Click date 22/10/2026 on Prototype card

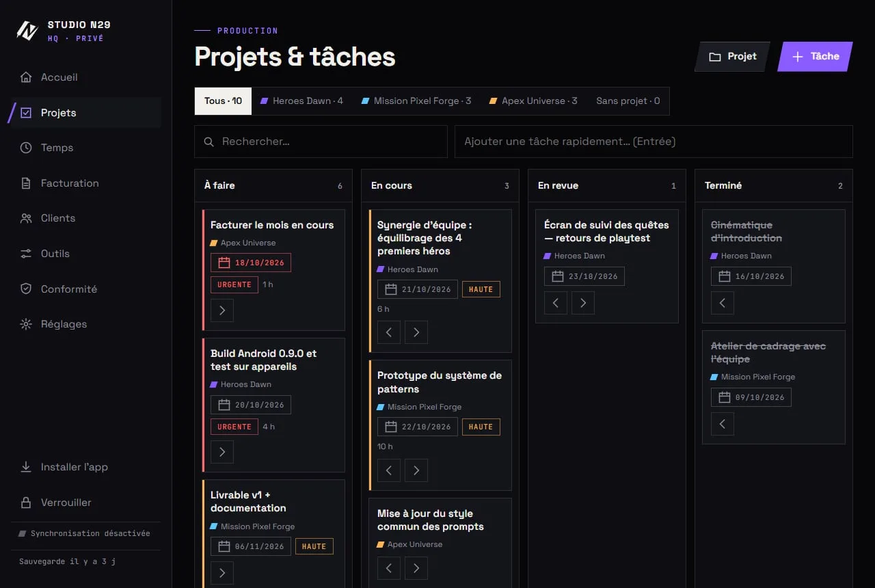coord(418,427)
